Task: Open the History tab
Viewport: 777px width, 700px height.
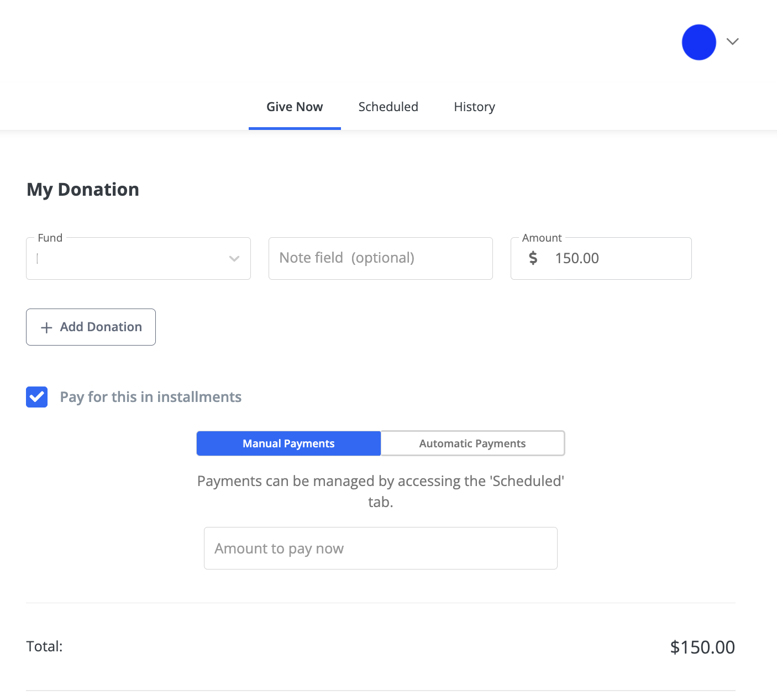Action: coord(474,107)
